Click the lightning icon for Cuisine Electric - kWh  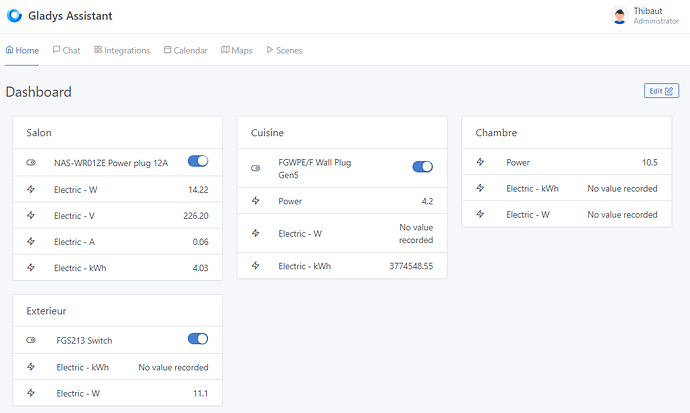[x=256, y=266]
